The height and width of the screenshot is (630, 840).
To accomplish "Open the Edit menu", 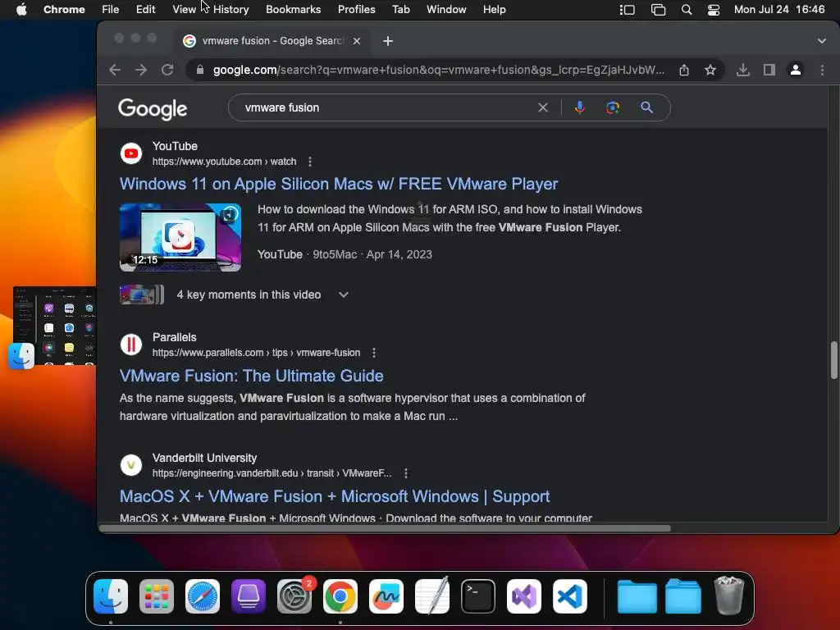I will click(x=145, y=9).
